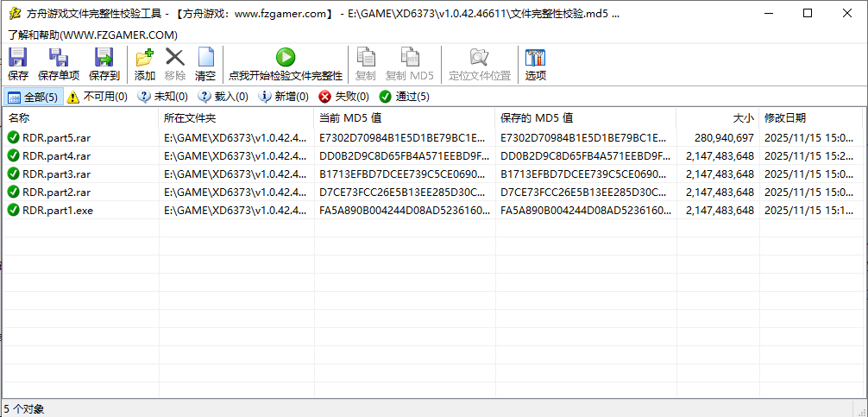Screen dimensions: 868x417
Task: Click the 移除 (Remove) X icon
Action: (175, 59)
